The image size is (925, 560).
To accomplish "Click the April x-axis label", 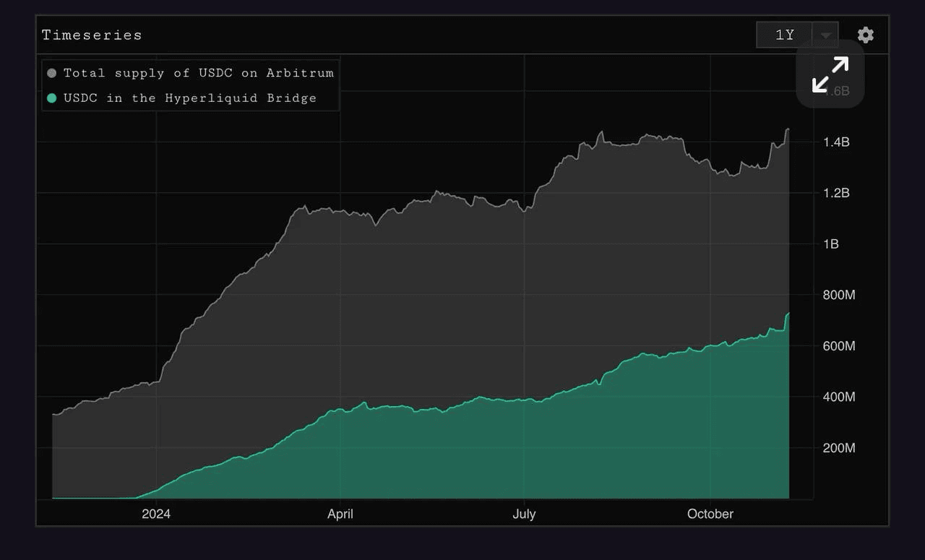I will 340,514.
